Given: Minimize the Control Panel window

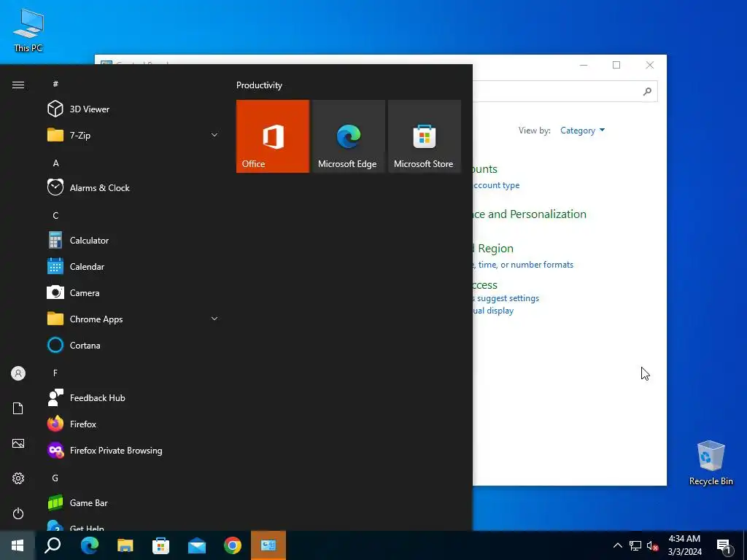Looking at the screenshot, I should [x=584, y=65].
